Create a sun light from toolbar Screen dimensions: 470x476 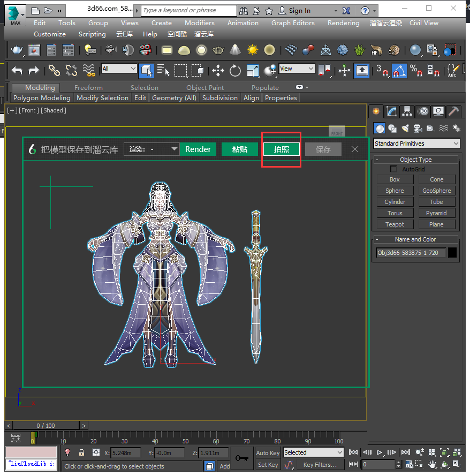tap(253, 50)
